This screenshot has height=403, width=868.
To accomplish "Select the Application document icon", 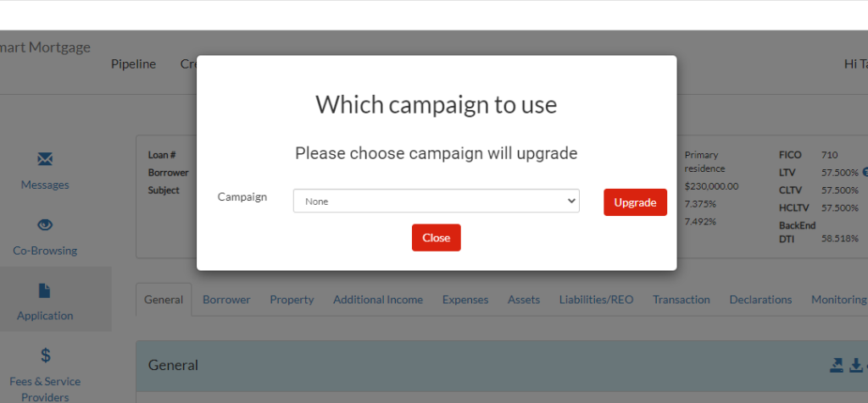I will pos(44,290).
